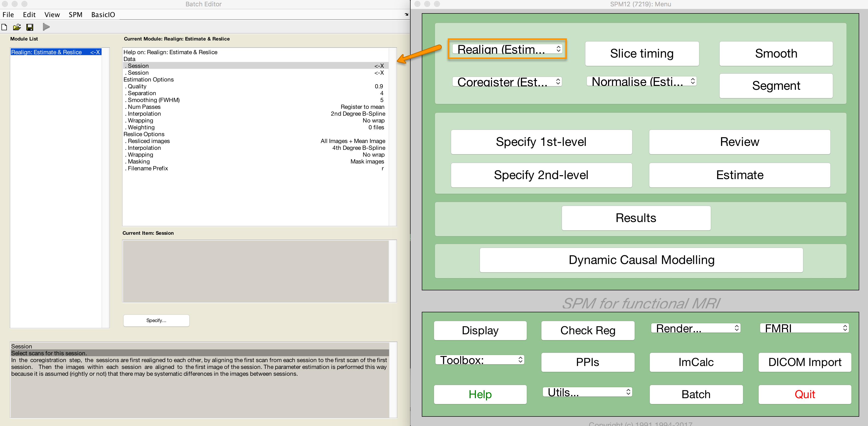Viewport: 868px width, 426px height.
Task: Click the PPIs button
Action: (x=588, y=362)
